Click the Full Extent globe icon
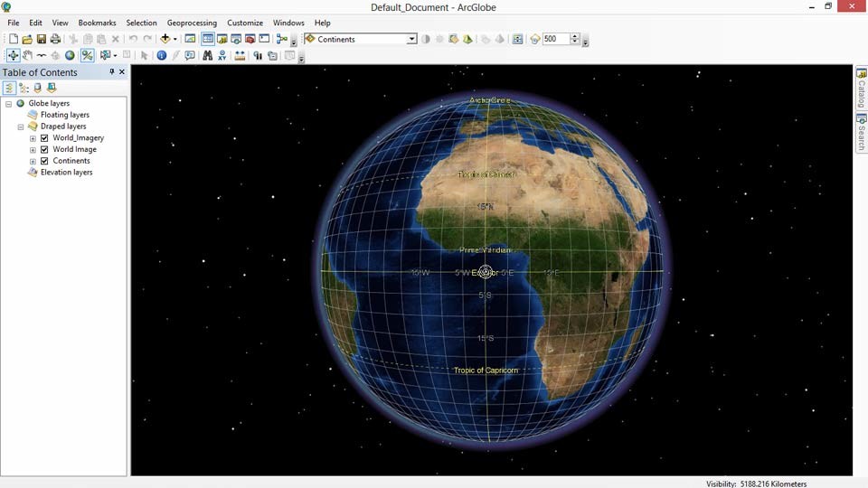The width and height of the screenshot is (868, 488). click(70, 55)
